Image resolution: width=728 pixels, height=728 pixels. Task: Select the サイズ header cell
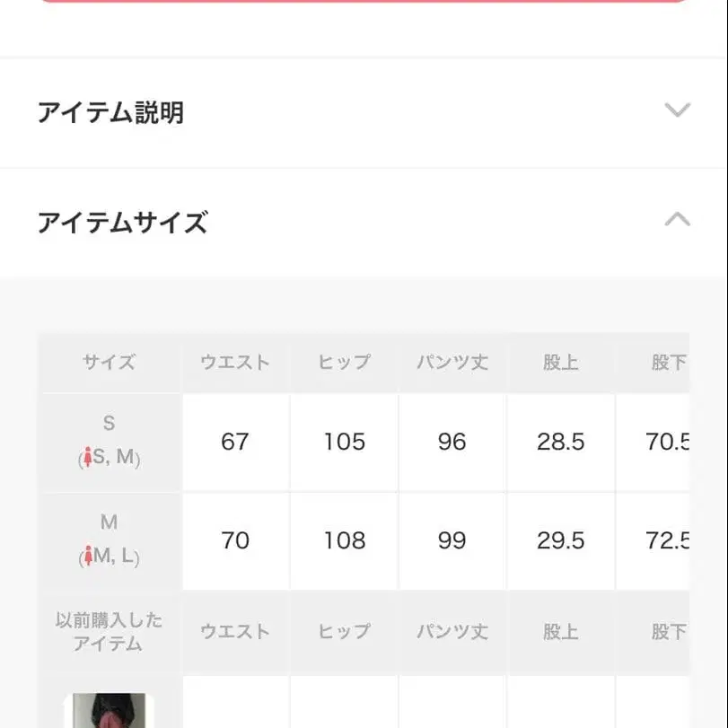click(x=108, y=363)
